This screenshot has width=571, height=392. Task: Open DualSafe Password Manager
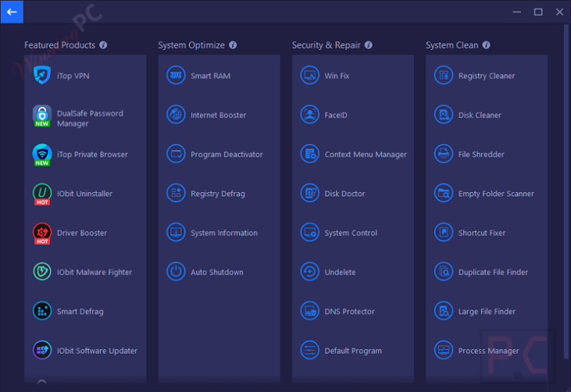90,118
